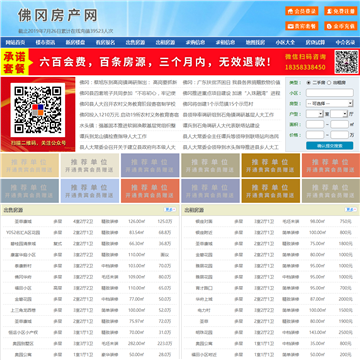This screenshot has height=360, width=360.
Task: Open the sale listing with 83.54㎡ area
Action: point(90,232)
